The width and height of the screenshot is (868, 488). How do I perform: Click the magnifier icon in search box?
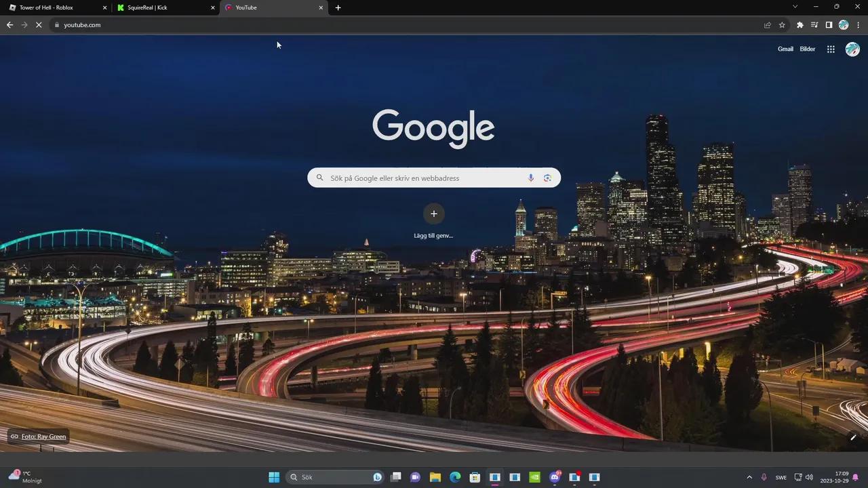320,178
